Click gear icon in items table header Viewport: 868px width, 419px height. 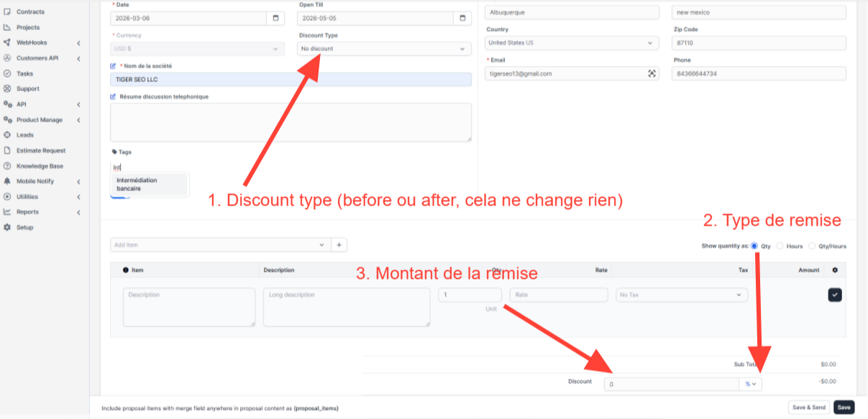tap(835, 270)
